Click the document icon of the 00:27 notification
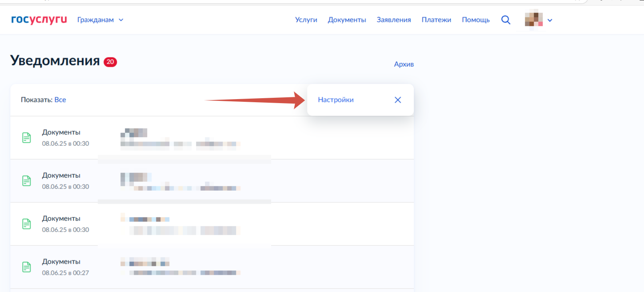This screenshot has width=644, height=292. click(27, 267)
